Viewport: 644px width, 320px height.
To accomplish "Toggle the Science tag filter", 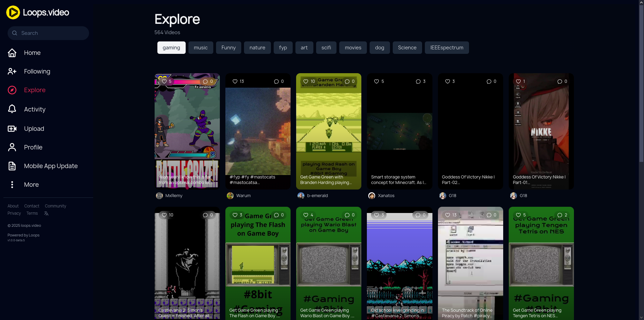I will click(407, 48).
